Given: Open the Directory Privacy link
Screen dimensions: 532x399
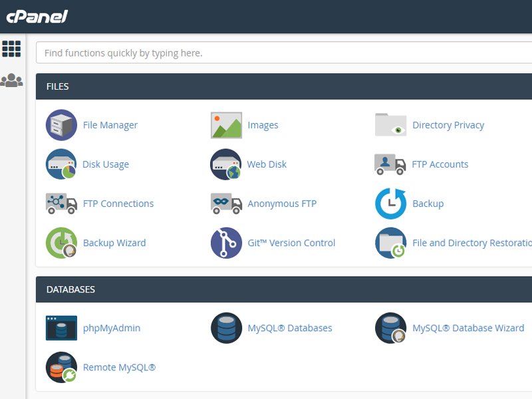Looking at the screenshot, I should [448, 125].
